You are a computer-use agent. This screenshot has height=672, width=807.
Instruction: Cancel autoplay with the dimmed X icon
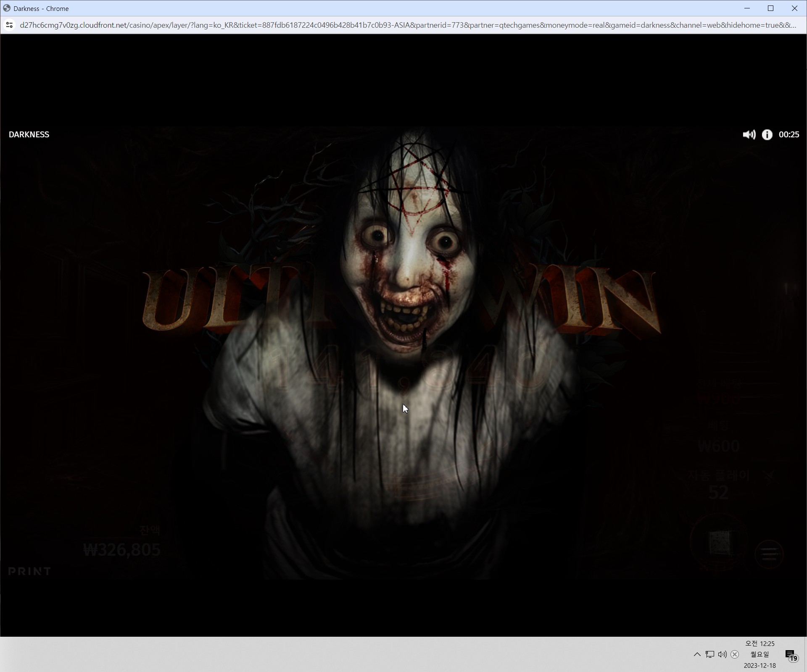(769, 476)
